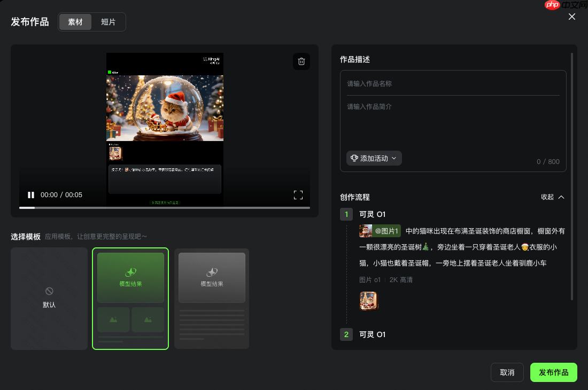Click the trophy icon on 添加活动 button
This screenshot has height=390, width=588.
354,158
